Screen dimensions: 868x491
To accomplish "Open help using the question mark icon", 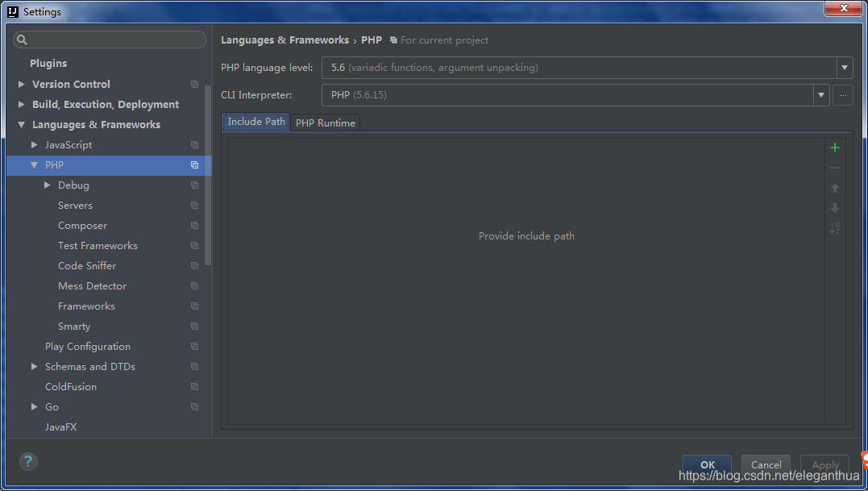I will pos(28,461).
